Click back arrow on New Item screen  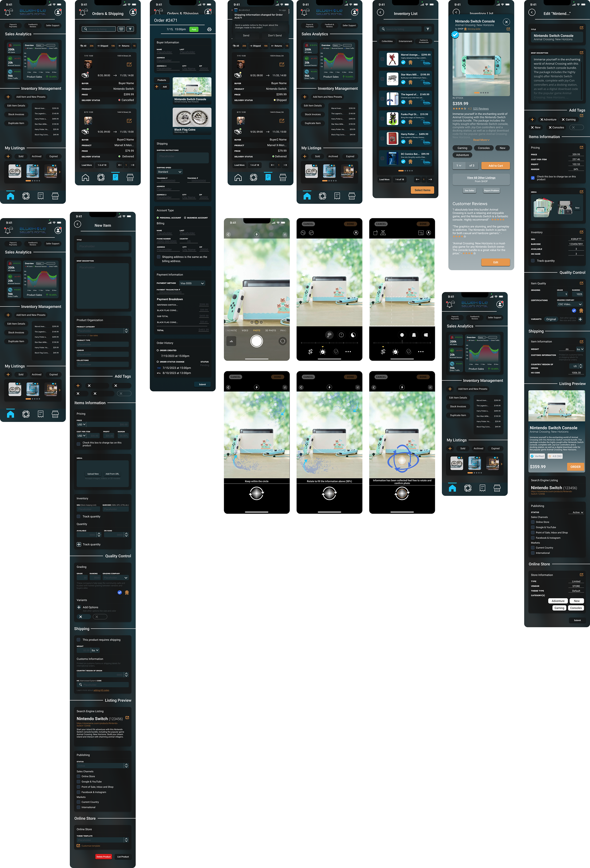click(78, 224)
